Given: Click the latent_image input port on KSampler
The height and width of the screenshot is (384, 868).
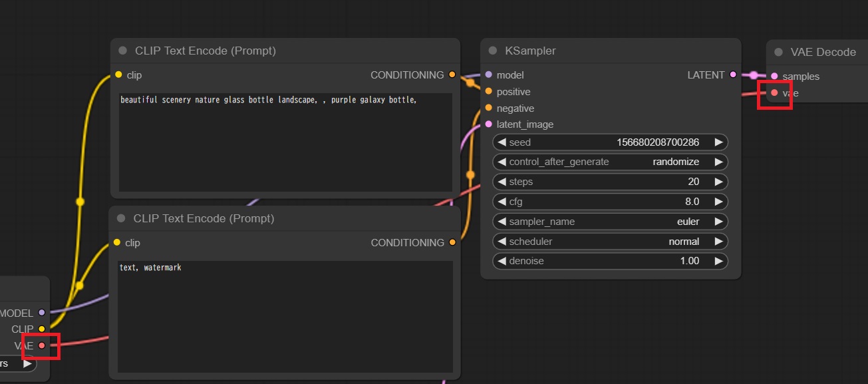Looking at the screenshot, I should (x=489, y=124).
